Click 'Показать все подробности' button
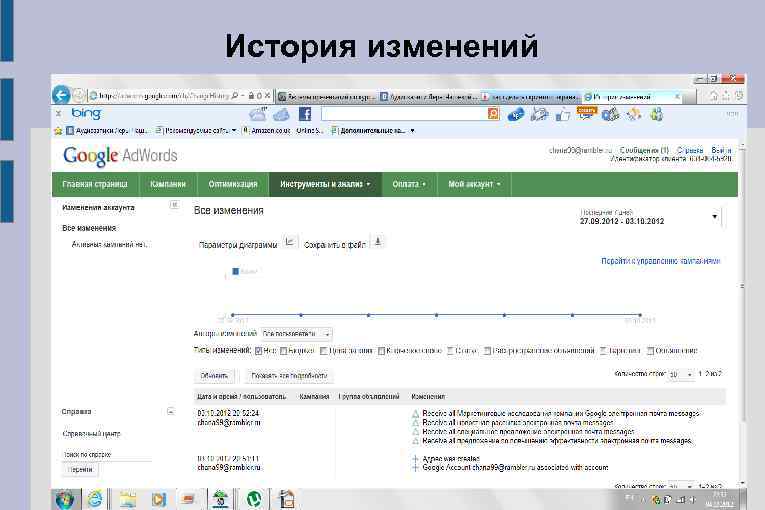This screenshot has width=765, height=510. pos(289,376)
